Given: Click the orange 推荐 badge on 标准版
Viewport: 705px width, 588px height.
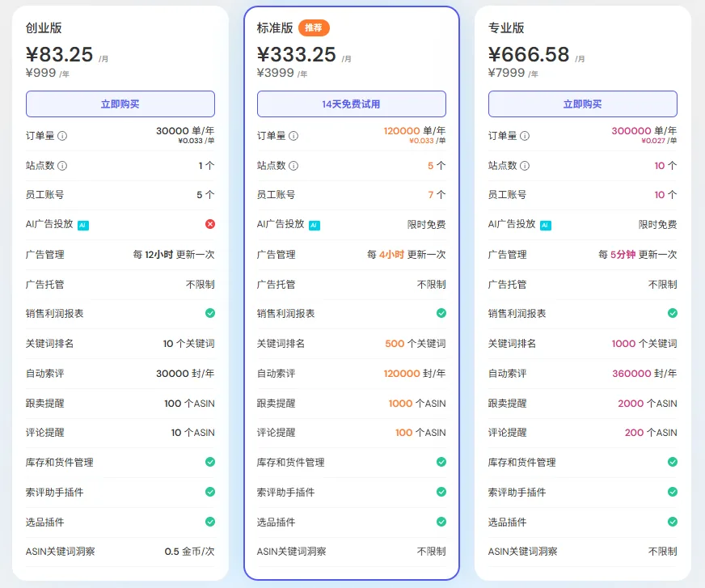Looking at the screenshot, I should [x=314, y=27].
